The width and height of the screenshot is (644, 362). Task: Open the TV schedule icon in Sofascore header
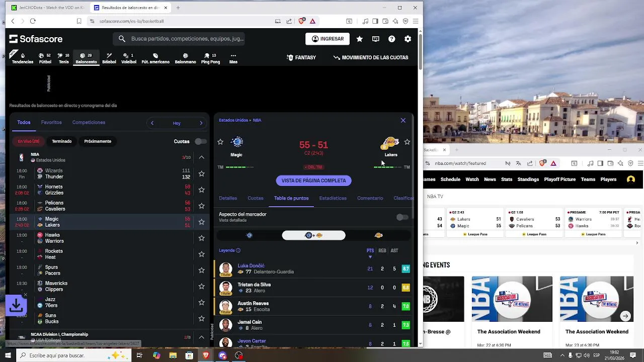coord(375,39)
